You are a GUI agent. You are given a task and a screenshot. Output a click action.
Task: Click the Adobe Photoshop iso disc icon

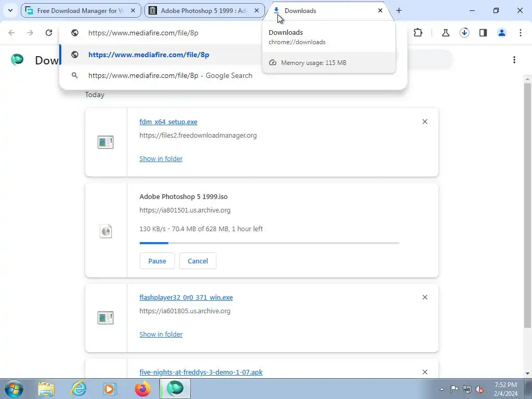105,231
